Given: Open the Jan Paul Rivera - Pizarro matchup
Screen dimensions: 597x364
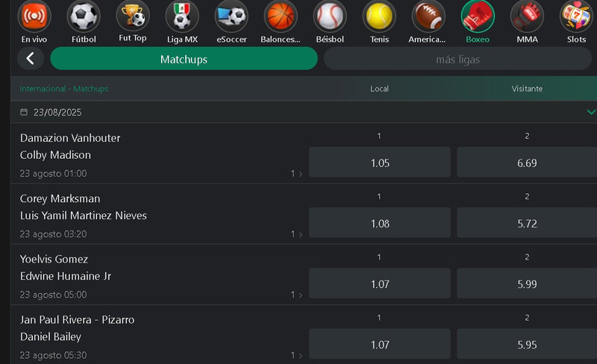Looking at the screenshot, I should tap(78, 320).
